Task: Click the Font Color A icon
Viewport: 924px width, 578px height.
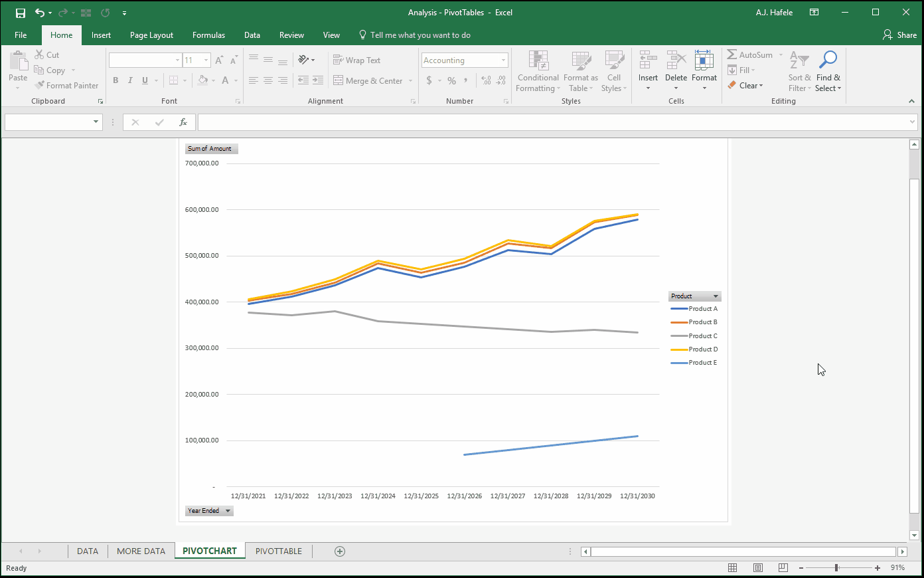Action: coord(226,80)
